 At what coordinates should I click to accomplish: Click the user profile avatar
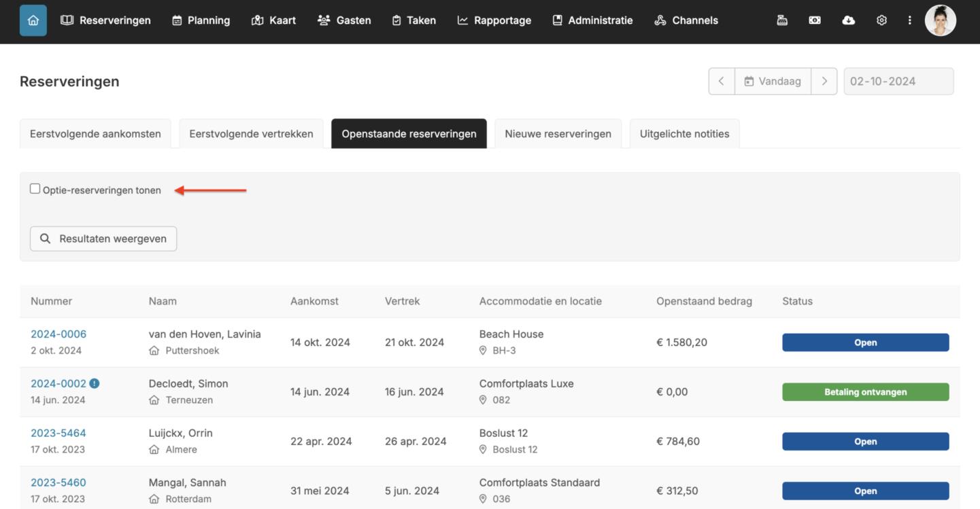(x=940, y=20)
